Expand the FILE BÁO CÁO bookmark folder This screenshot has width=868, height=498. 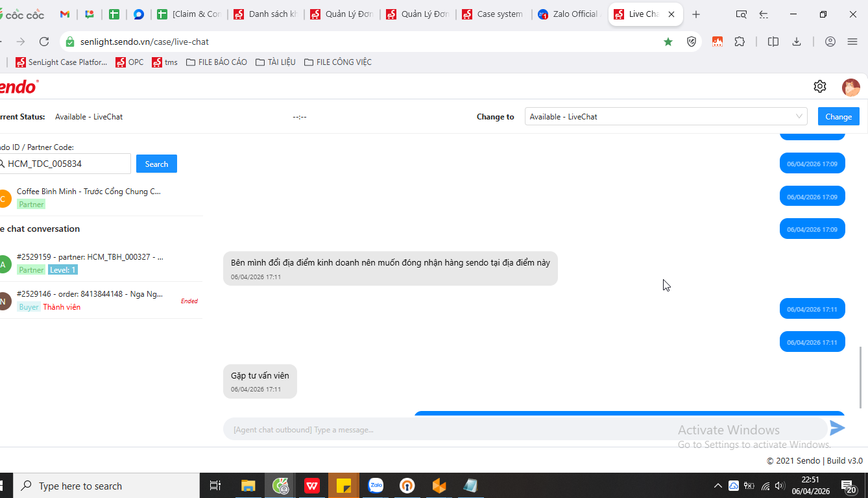click(217, 62)
